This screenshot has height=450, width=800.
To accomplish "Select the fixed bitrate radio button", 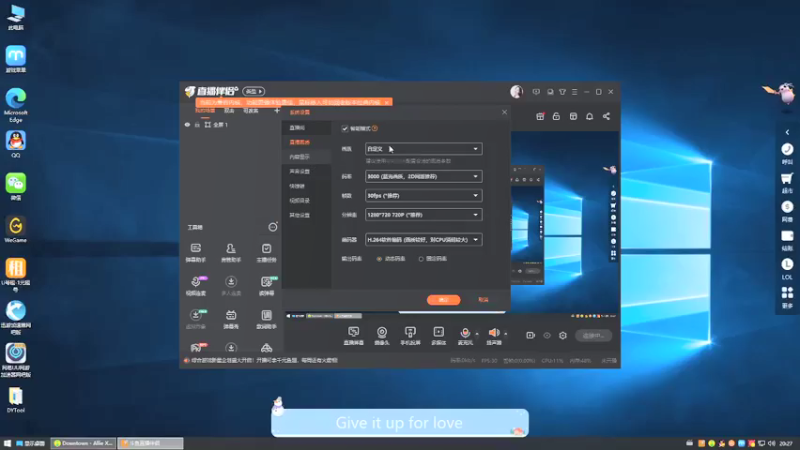I will click(421, 259).
